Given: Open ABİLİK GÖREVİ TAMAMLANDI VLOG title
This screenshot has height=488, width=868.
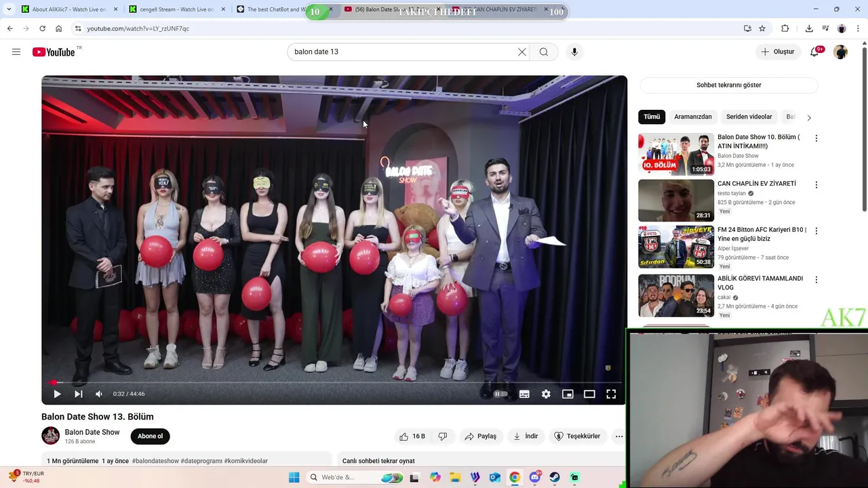Looking at the screenshot, I should coord(760,283).
